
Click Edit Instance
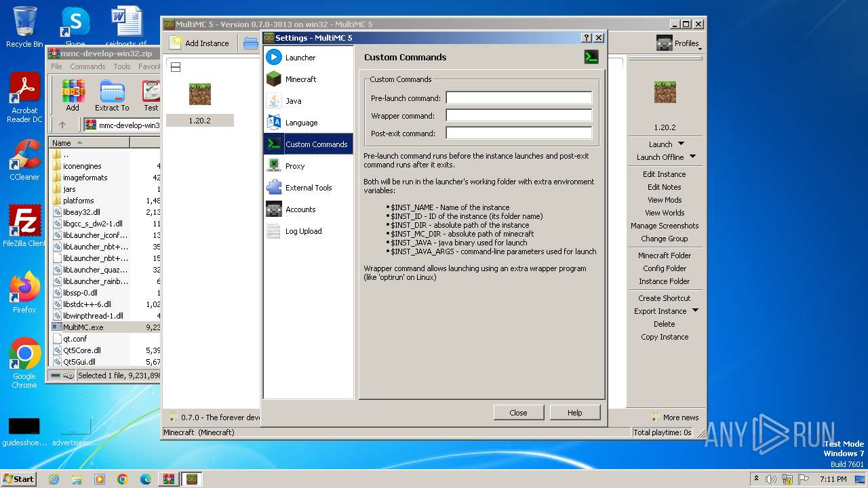tap(665, 174)
